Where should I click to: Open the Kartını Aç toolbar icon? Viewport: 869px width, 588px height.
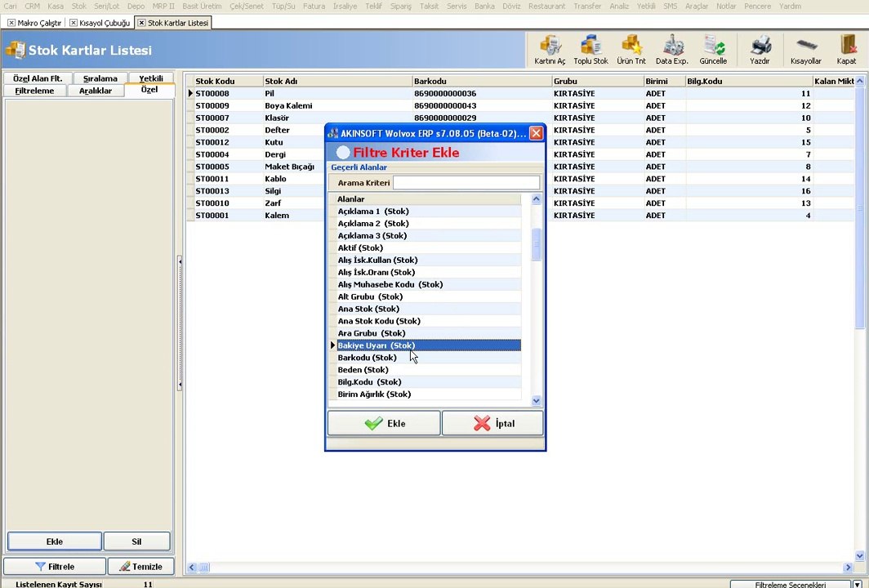(550, 50)
